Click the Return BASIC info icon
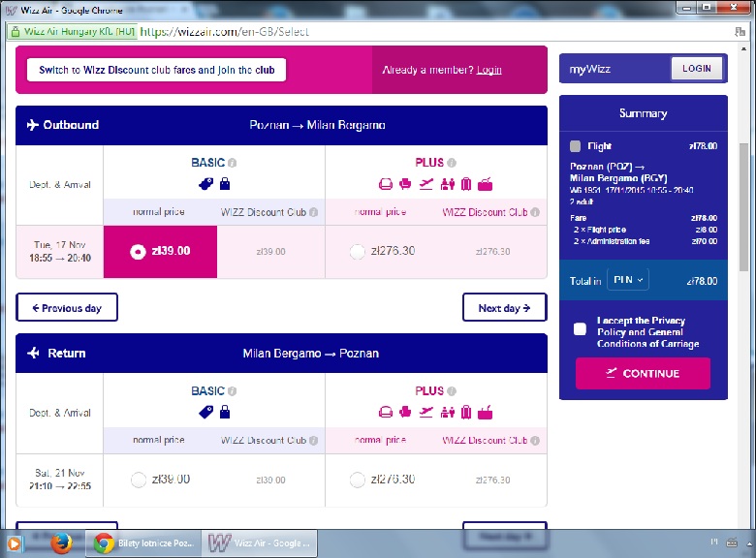Screen dimensions: 756x558 233,391
